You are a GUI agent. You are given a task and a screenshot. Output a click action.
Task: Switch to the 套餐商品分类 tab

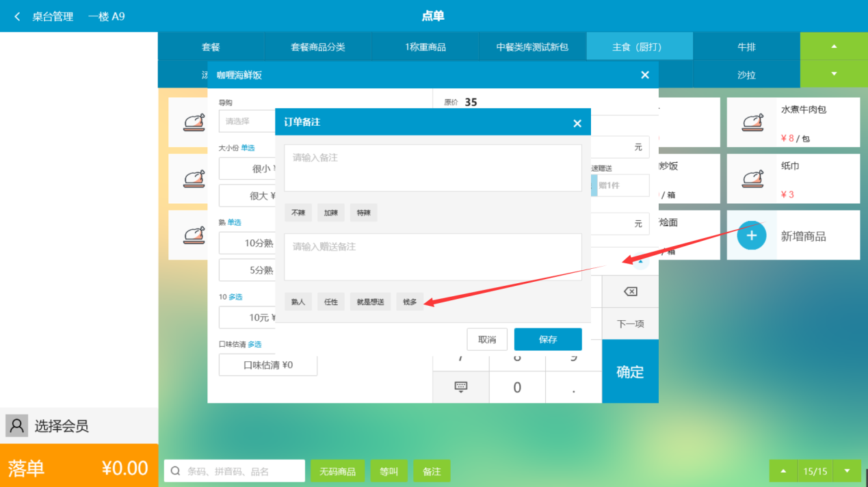click(318, 47)
